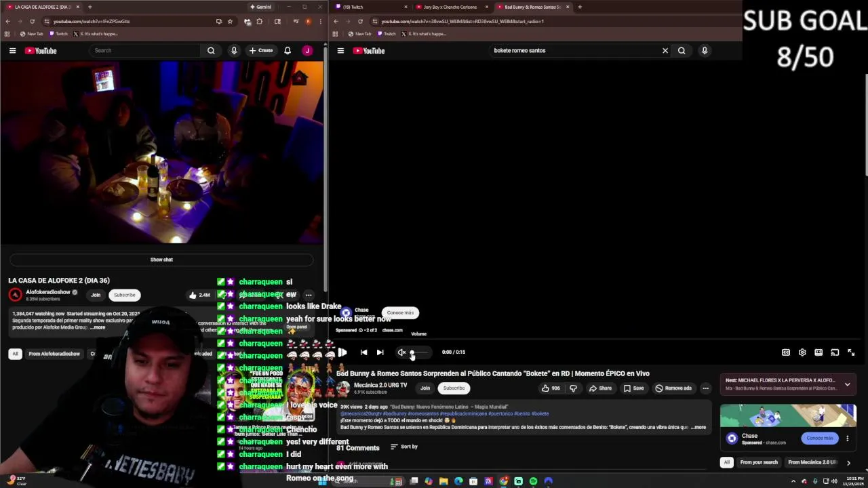
Task: Skip to next video in right player
Action: point(380,352)
